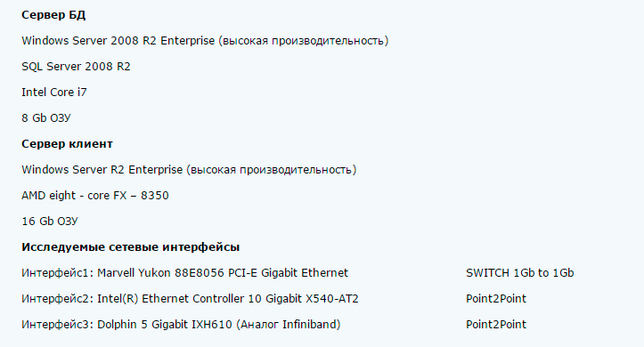Click the 'Windows Server R2 Enterprise' client line
Viewport: 644px width, 347px height.
(189, 170)
